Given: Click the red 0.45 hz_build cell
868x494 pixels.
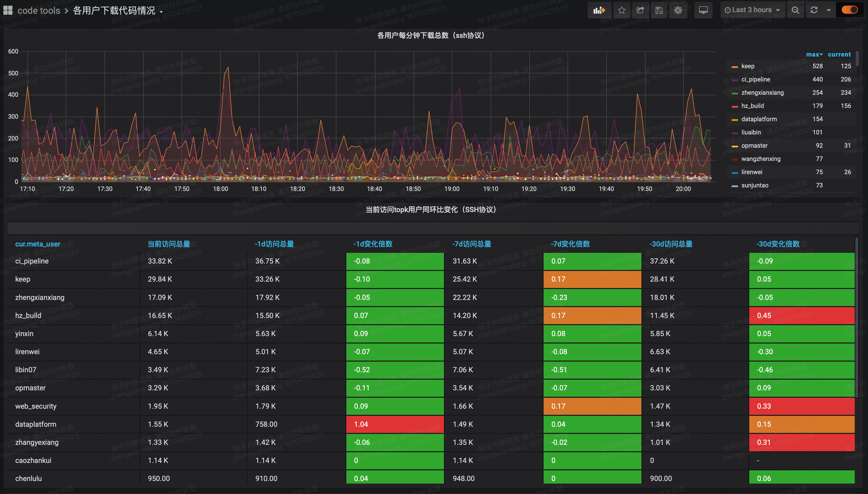Looking at the screenshot, I should coord(801,315).
